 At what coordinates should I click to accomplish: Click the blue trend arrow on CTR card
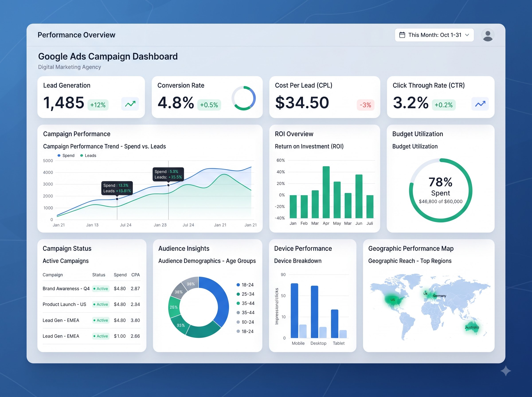pos(480,104)
